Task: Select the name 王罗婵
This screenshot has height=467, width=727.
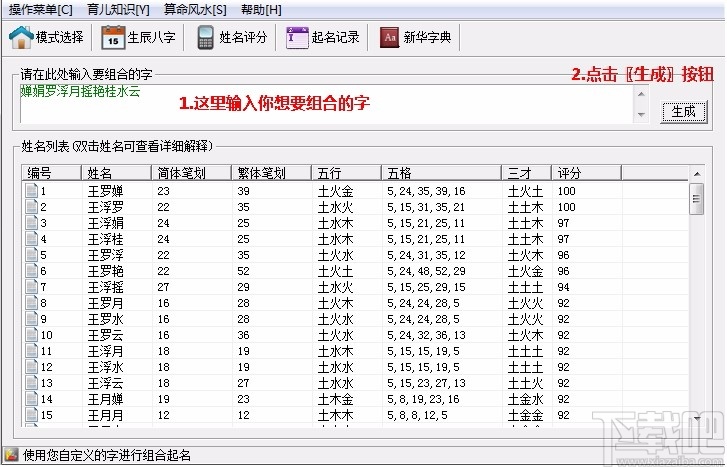Action: pos(106,191)
